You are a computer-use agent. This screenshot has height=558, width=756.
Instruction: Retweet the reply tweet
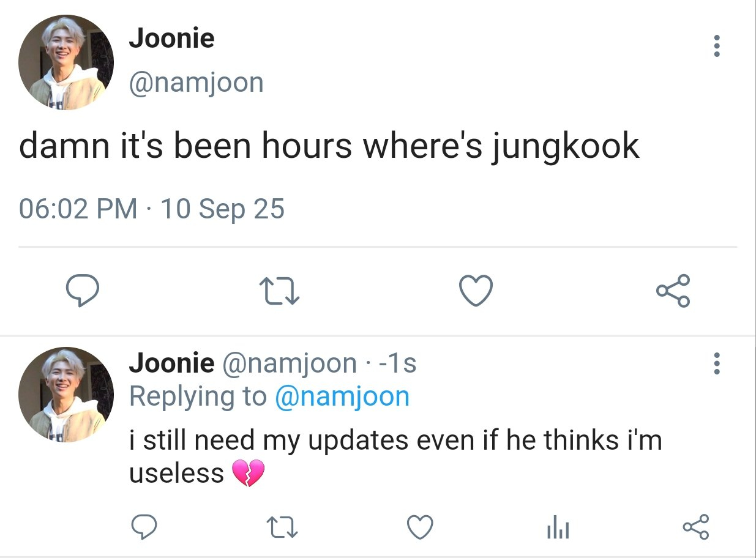click(x=282, y=526)
